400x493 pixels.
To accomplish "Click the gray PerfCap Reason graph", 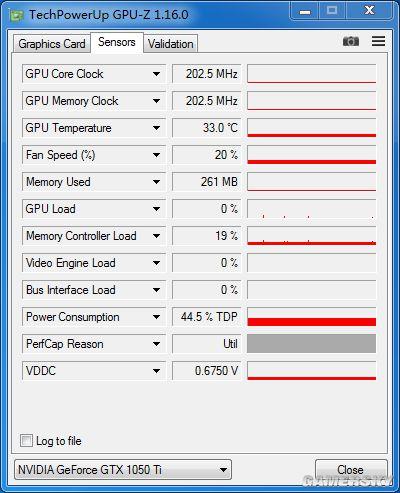I will pos(312,344).
